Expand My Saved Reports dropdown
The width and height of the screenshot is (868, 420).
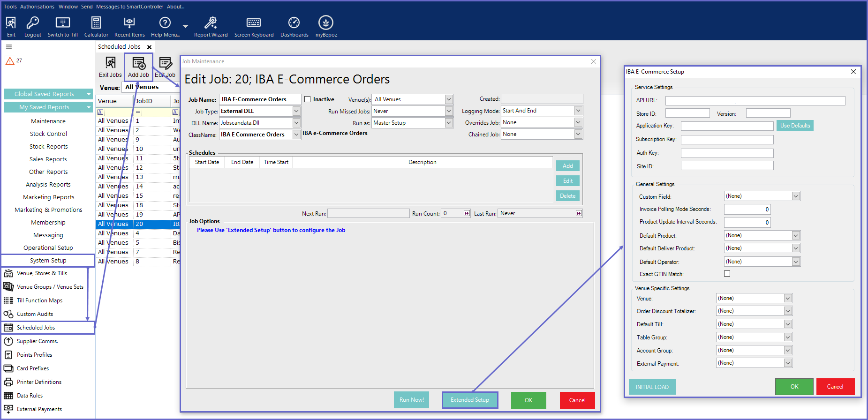[x=89, y=107]
